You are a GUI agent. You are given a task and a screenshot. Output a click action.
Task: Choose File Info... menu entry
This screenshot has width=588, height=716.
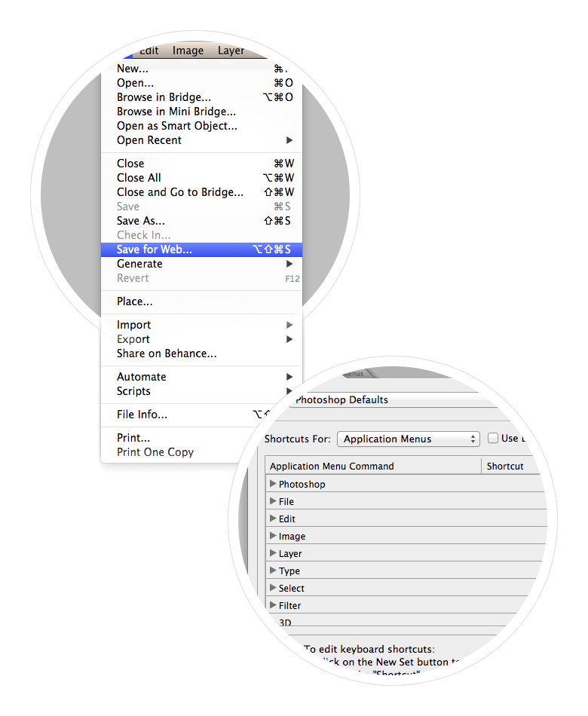(187, 415)
